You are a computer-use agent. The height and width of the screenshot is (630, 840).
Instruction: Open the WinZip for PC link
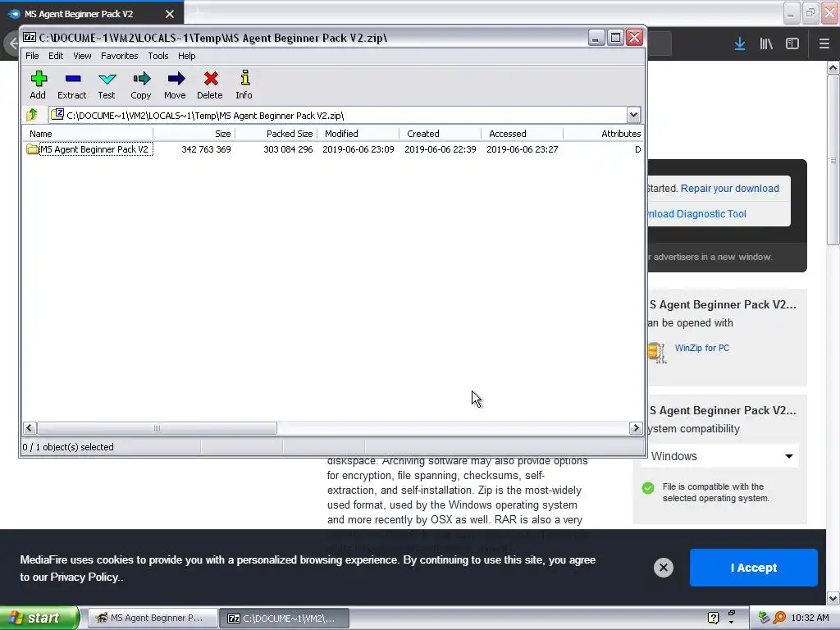pos(702,348)
